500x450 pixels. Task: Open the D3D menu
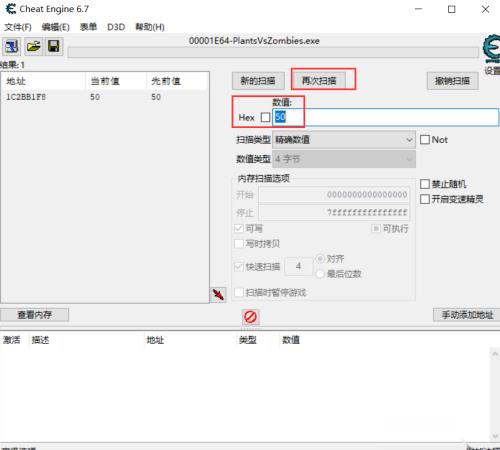click(x=116, y=27)
